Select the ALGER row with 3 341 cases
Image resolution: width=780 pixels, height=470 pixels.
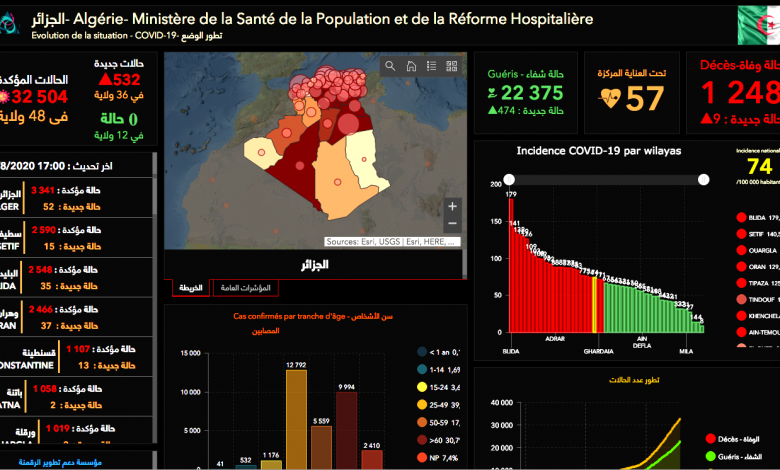(76, 198)
